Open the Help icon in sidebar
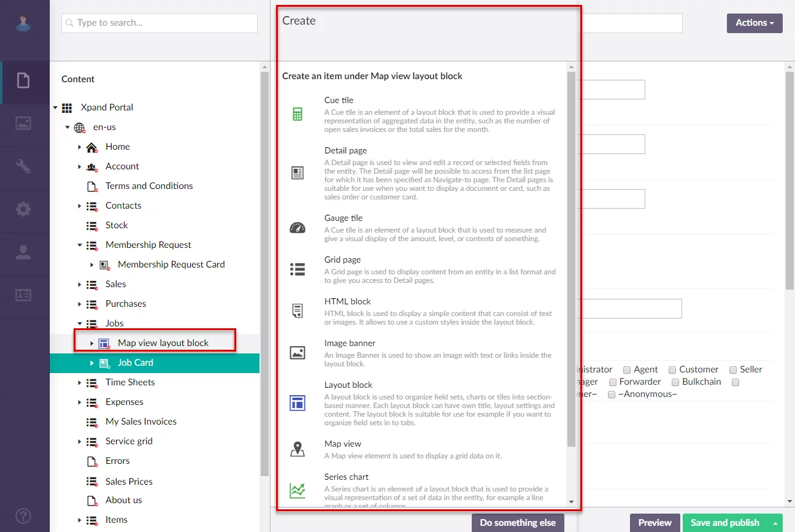 [23, 516]
